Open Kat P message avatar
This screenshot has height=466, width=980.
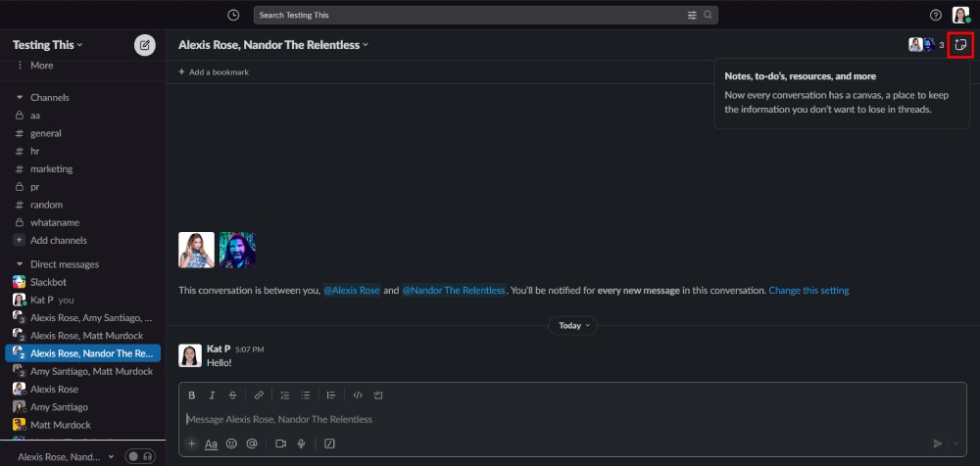(x=190, y=355)
